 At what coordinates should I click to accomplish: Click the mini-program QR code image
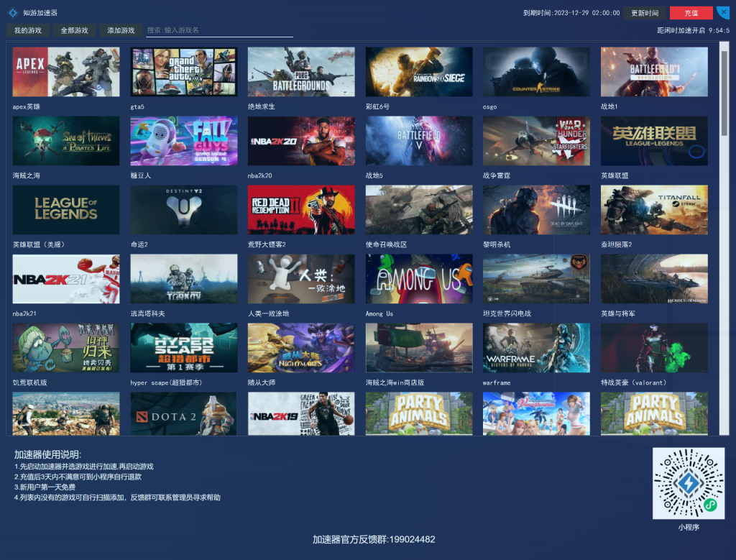[689, 483]
